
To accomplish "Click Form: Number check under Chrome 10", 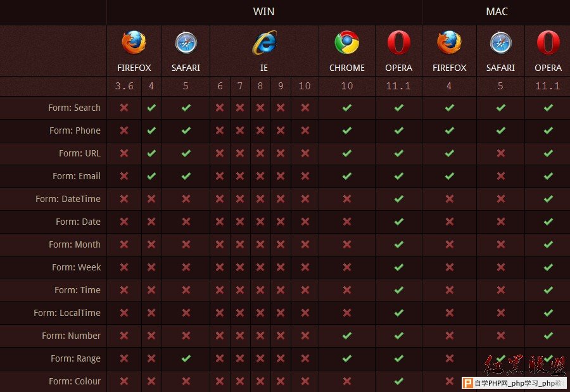I will point(347,336).
